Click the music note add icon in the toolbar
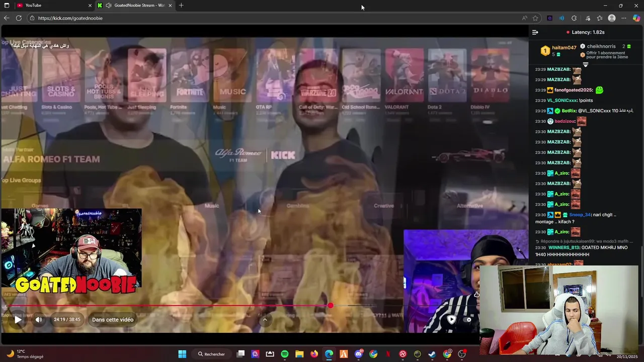This screenshot has height=362, width=644. (x=588, y=18)
